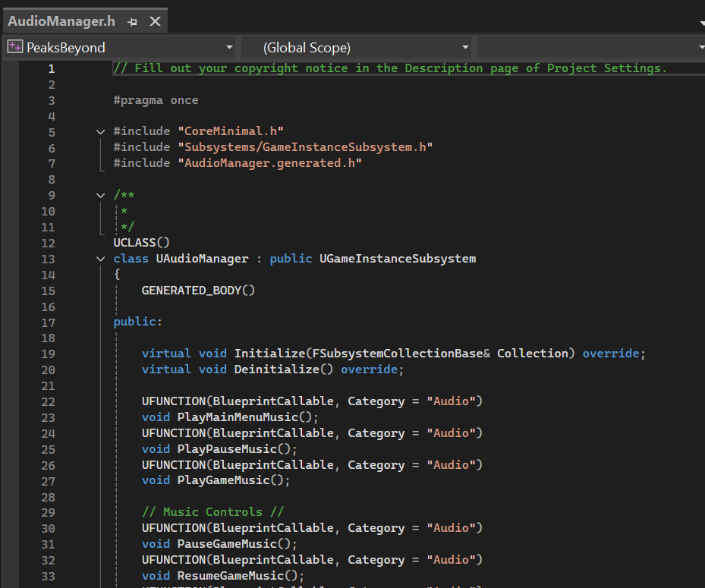
Task: Collapse the #include block
Action: tap(101, 132)
